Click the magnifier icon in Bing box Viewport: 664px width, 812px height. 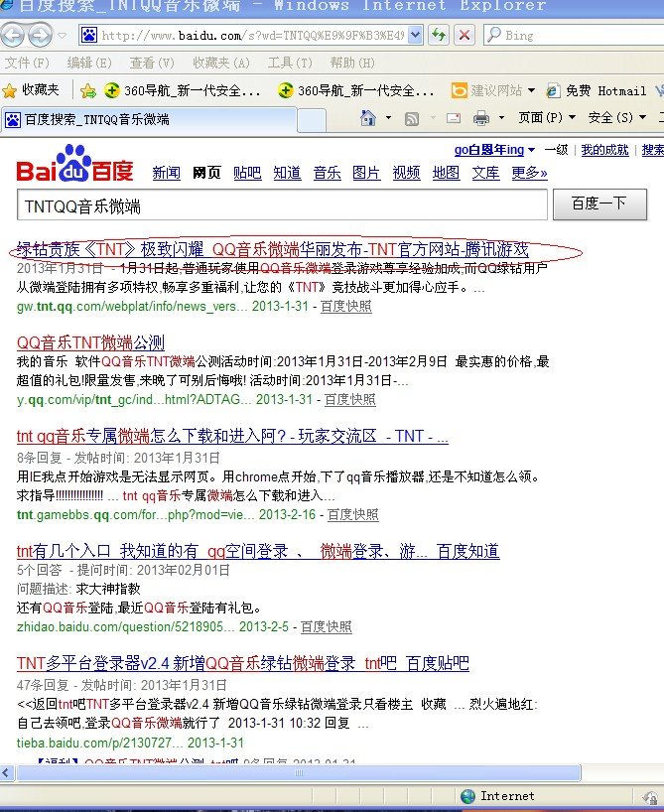point(494,35)
